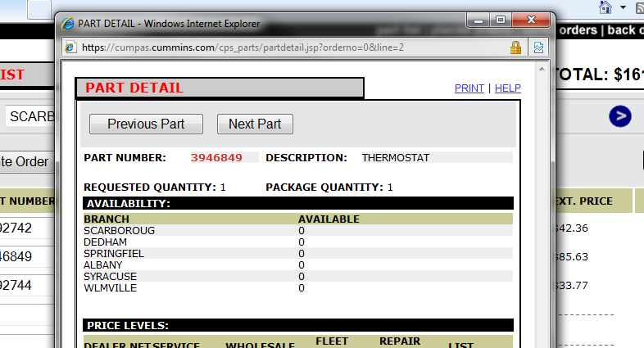Open the HELP link
Viewport: 644px width, 348px height.
508,88
